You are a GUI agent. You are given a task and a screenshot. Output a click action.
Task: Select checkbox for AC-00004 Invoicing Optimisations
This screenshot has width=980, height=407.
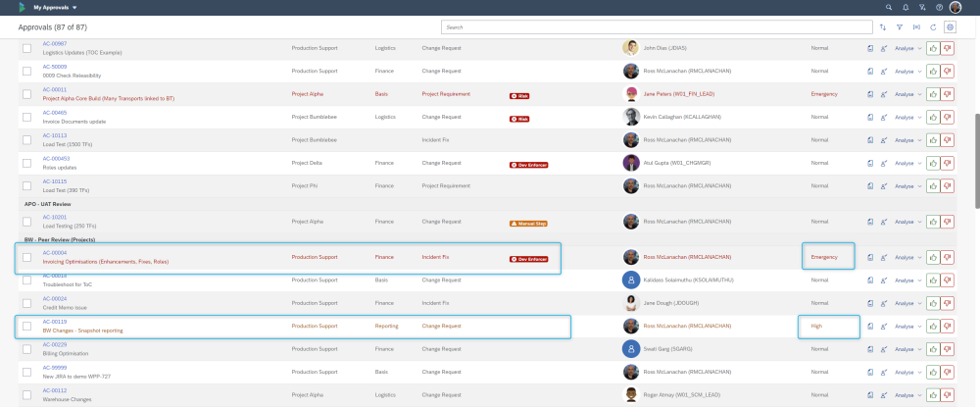click(26, 257)
